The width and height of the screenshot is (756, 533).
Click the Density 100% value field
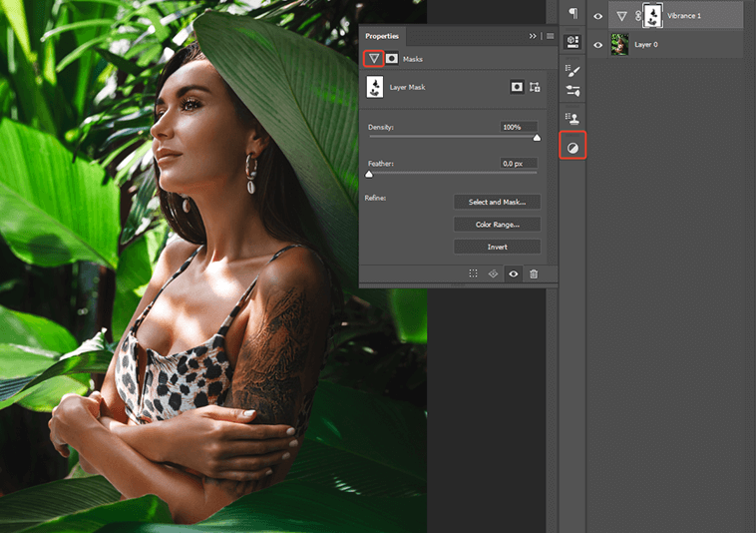point(519,127)
